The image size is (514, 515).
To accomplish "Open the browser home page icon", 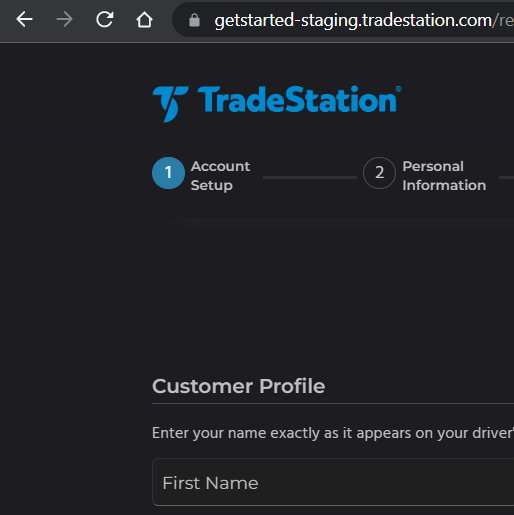I will pos(144,20).
